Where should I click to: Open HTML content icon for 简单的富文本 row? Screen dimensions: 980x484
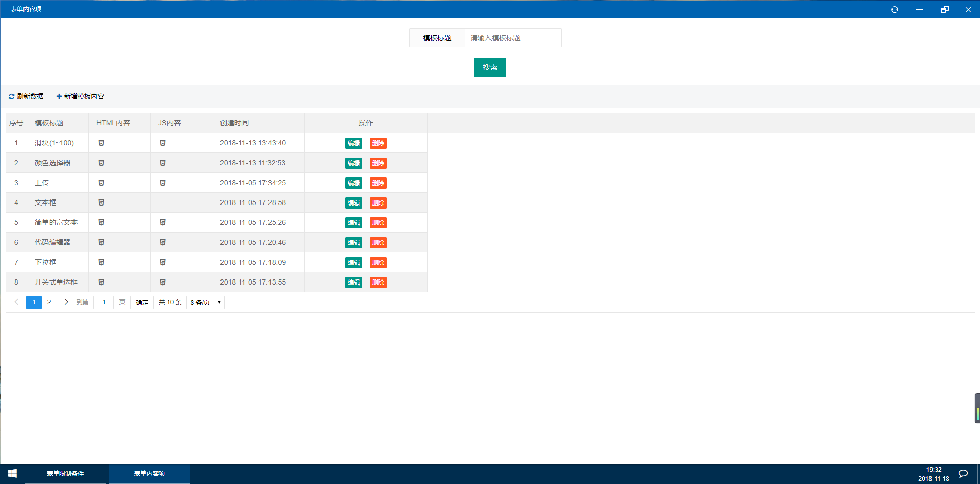coord(101,222)
